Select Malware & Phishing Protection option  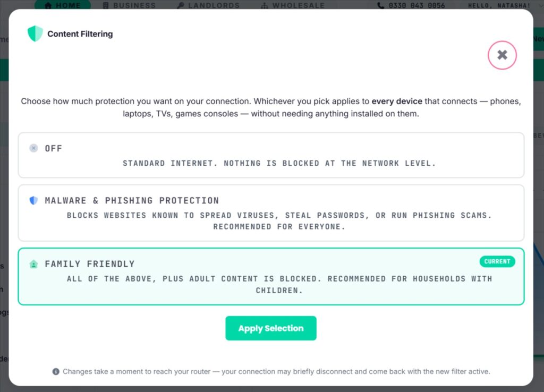click(271, 212)
